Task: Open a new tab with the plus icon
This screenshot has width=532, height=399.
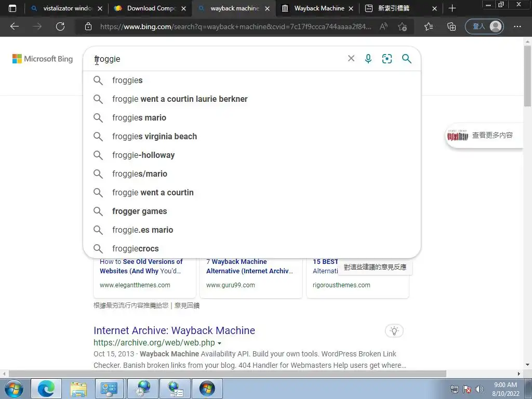Action: click(452, 8)
